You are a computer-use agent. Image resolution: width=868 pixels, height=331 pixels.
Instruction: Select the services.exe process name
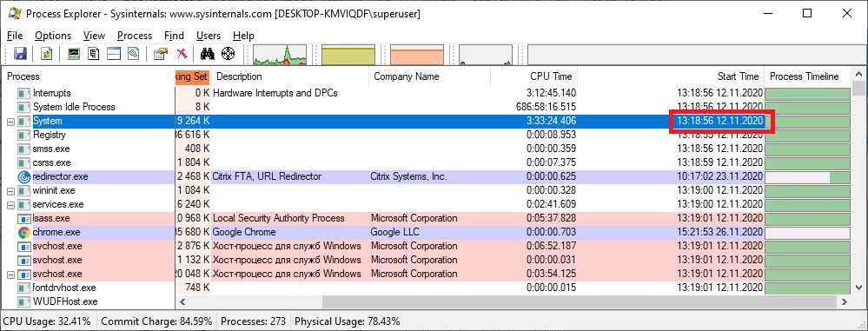[58, 204]
